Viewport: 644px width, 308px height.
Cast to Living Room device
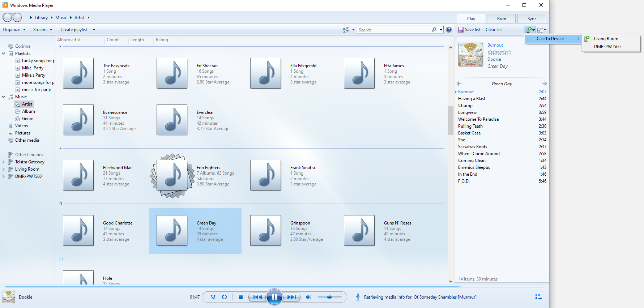point(611,39)
